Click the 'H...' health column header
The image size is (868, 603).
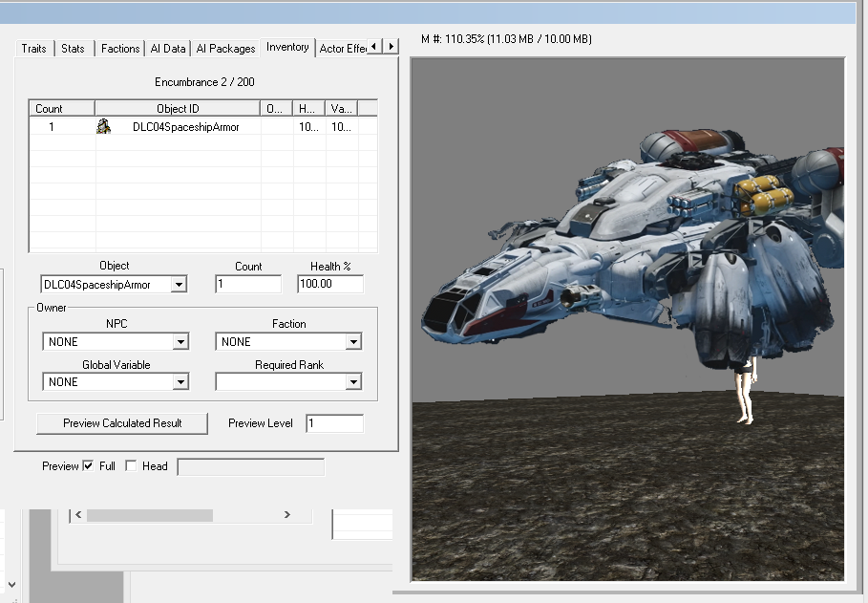pos(308,109)
